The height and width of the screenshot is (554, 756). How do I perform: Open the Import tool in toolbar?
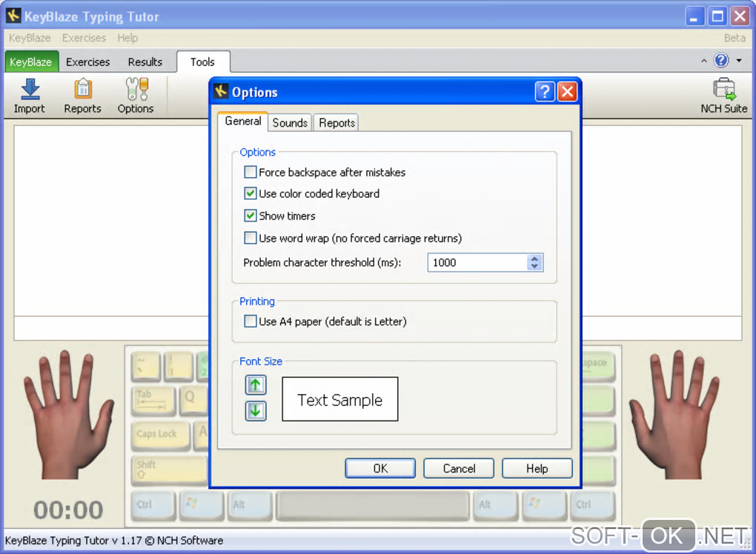coord(30,96)
